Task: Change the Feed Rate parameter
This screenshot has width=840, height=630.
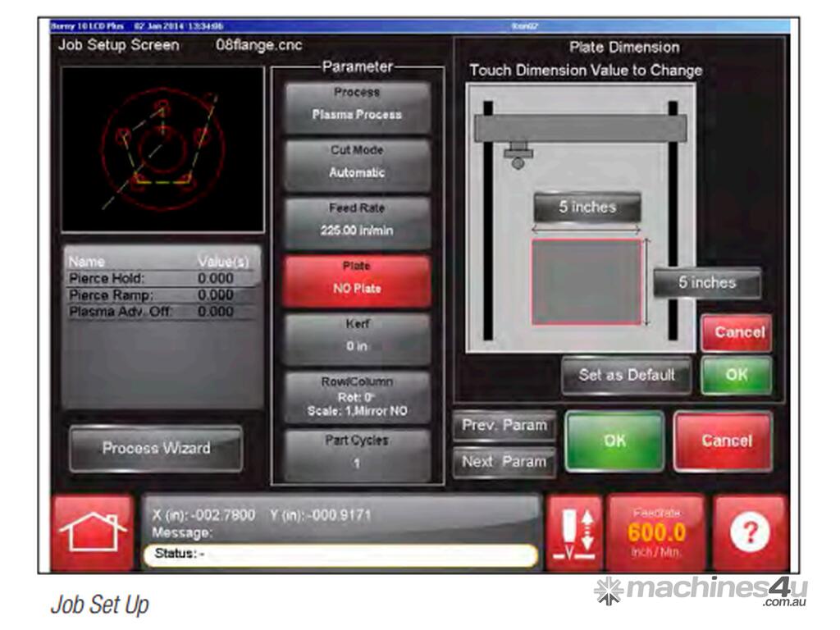Action: 357,221
